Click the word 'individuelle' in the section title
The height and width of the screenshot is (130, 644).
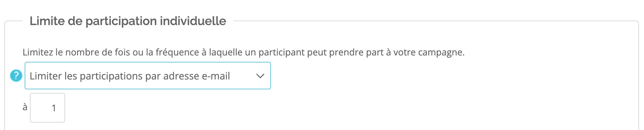point(193,21)
